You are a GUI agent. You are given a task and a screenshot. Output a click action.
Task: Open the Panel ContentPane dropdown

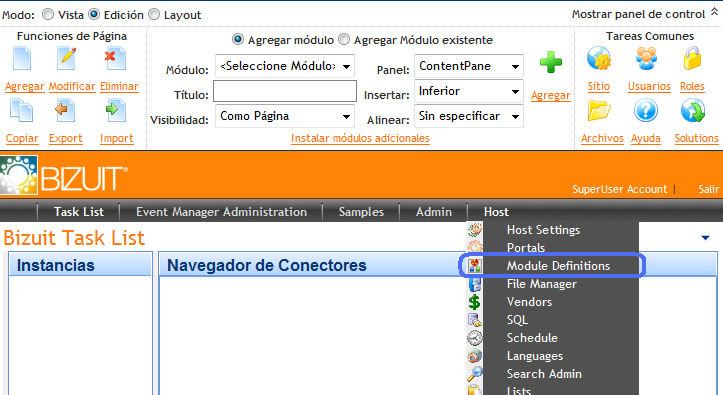click(468, 66)
